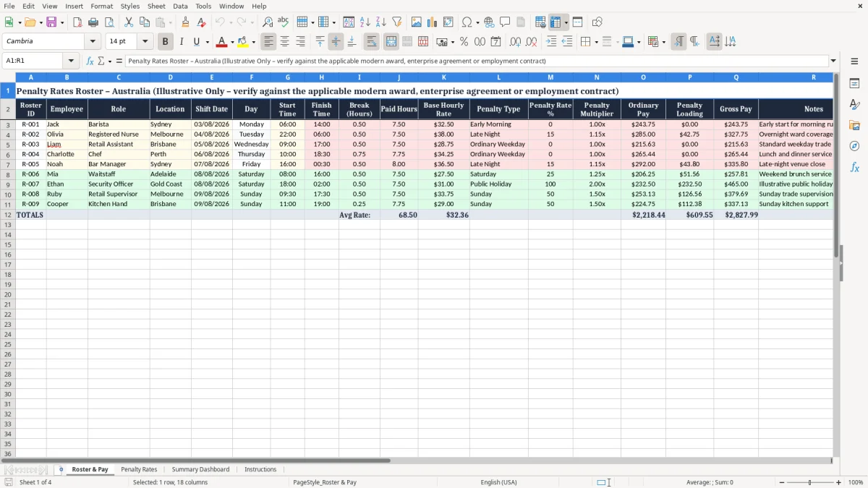Expand the Name Box dropdown
Image resolution: width=868 pixels, height=488 pixels.
71,61
